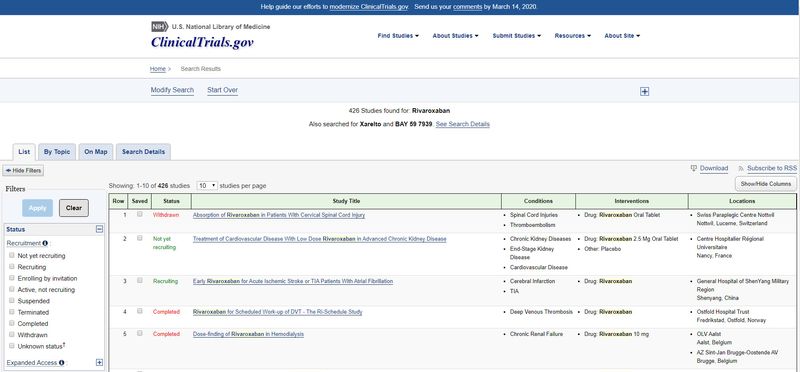Check the Suspended filter
Image resolution: width=800 pixels, height=372 pixels.
pyautogui.click(x=12, y=301)
